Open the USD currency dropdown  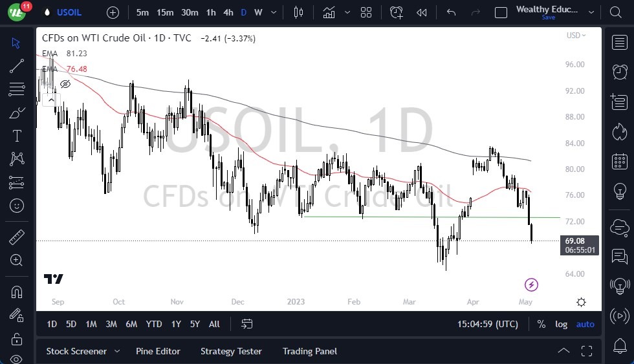click(x=576, y=36)
